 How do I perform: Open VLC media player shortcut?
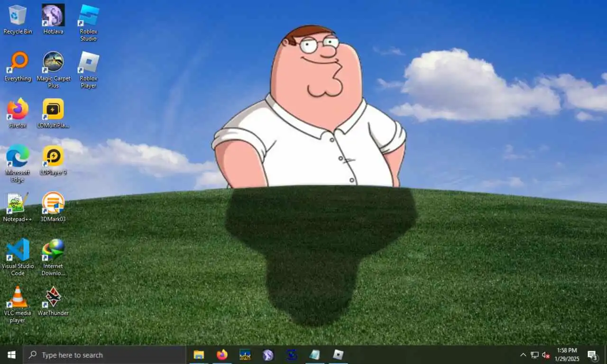coord(18,304)
